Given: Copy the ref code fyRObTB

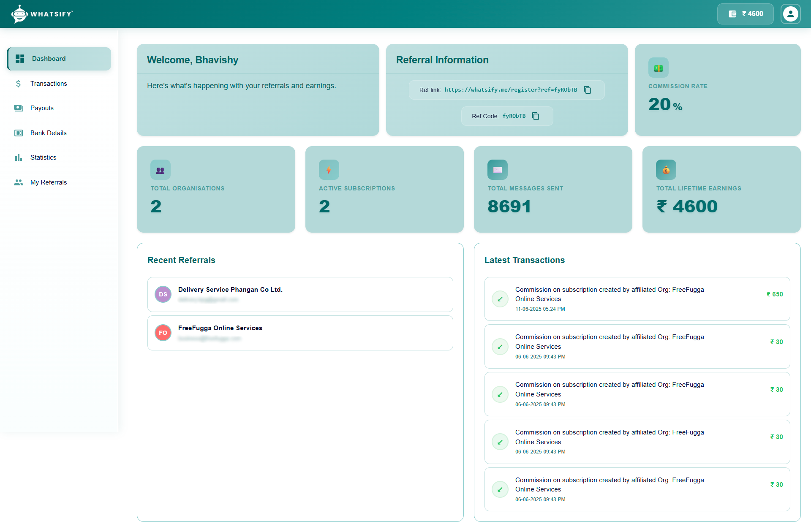Looking at the screenshot, I should pos(536,116).
